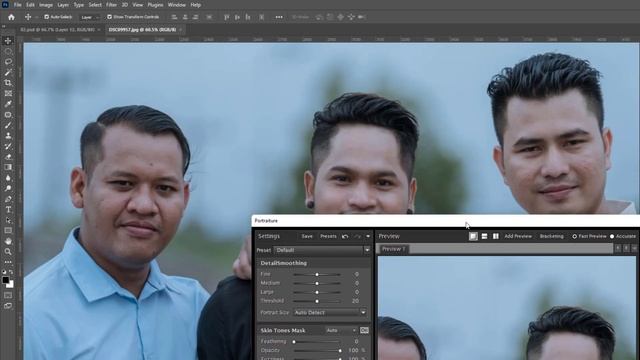Toggle the Skin Tones Mask On button
Screen dimensions: 640x360
pyautogui.click(x=364, y=330)
